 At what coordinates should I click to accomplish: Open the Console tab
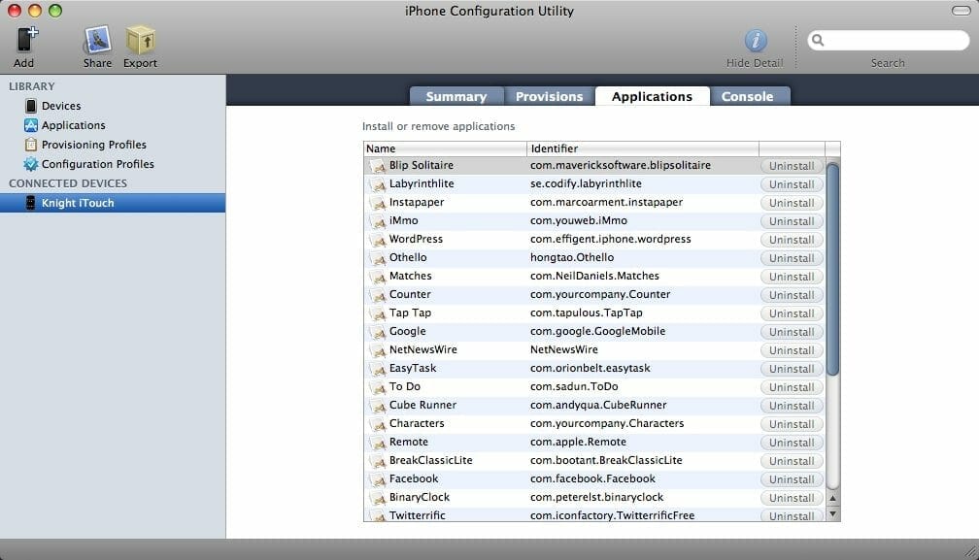[747, 96]
